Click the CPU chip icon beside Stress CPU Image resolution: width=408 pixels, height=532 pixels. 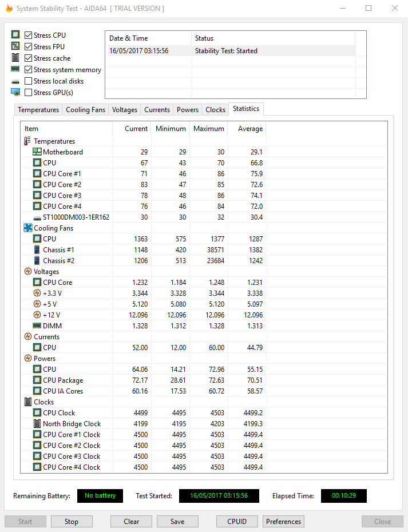15,34
